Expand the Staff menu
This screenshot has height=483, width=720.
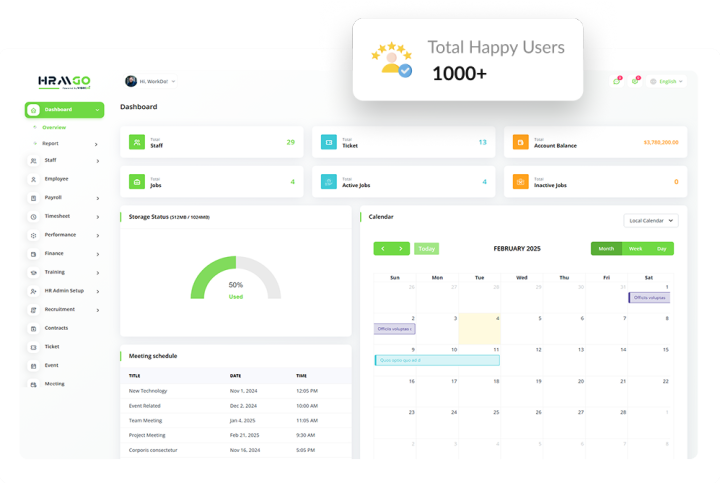click(x=98, y=161)
